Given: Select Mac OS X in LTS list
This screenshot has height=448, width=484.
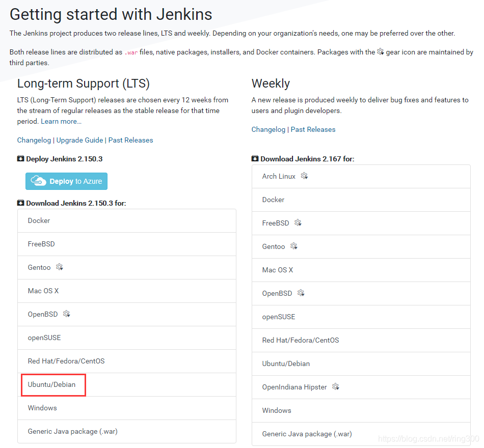Looking at the screenshot, I should [x=127, y=291].
